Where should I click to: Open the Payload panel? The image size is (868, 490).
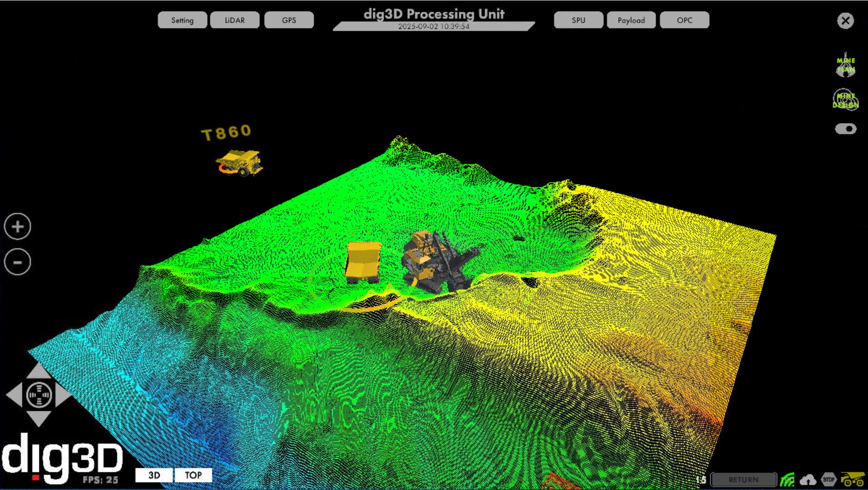pos(631,20)
